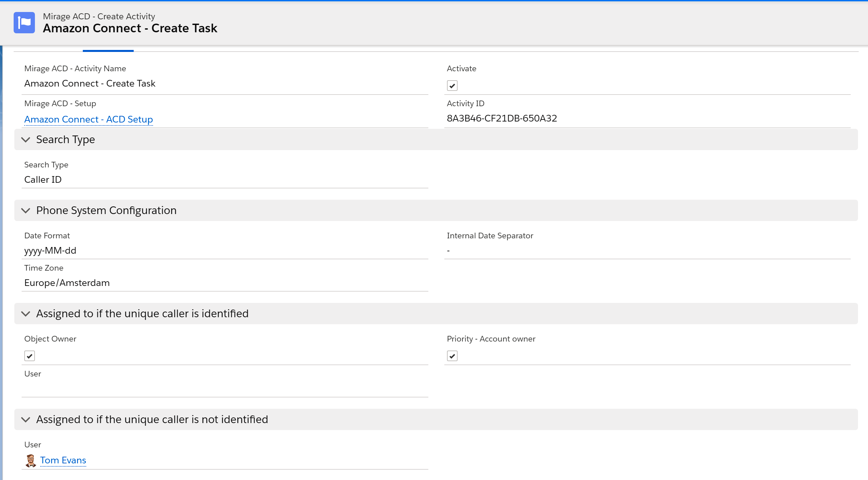This screenshot has width=868, height=480.
Task: Click the 'Mirage ACD - Activity Name' field label
Action: click(x=75, y=69)
